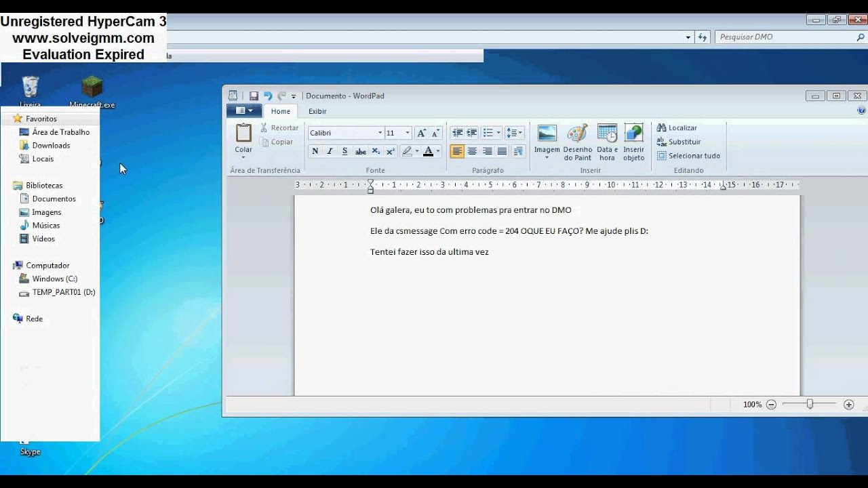Select the Minecraft.exe desktop icon
Image resolution: width=868 pixels, height=488 pixels.
[92, 91]
